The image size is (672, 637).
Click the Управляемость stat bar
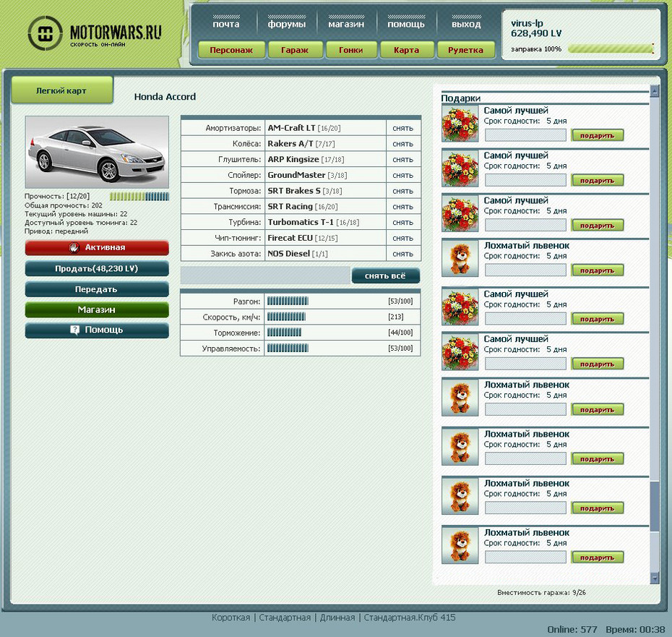pyautogui.click(x=288, y=349)
